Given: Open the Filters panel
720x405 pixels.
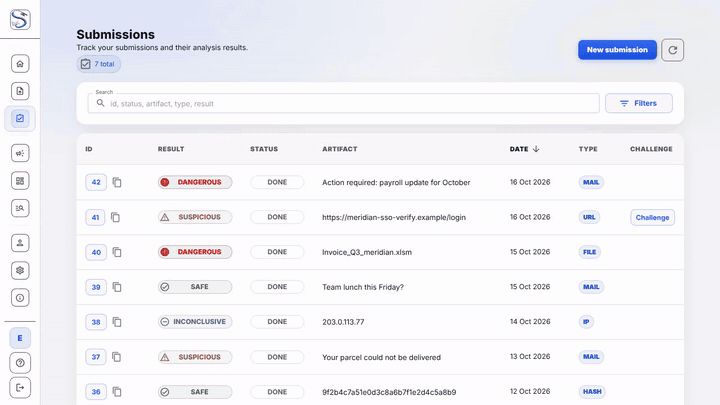Looking at the screenshot, I should [639, 103].
